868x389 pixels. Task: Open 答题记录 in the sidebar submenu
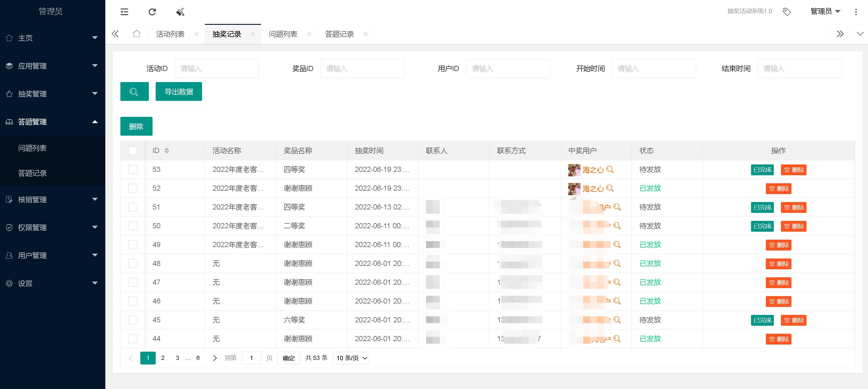(32, 173)
